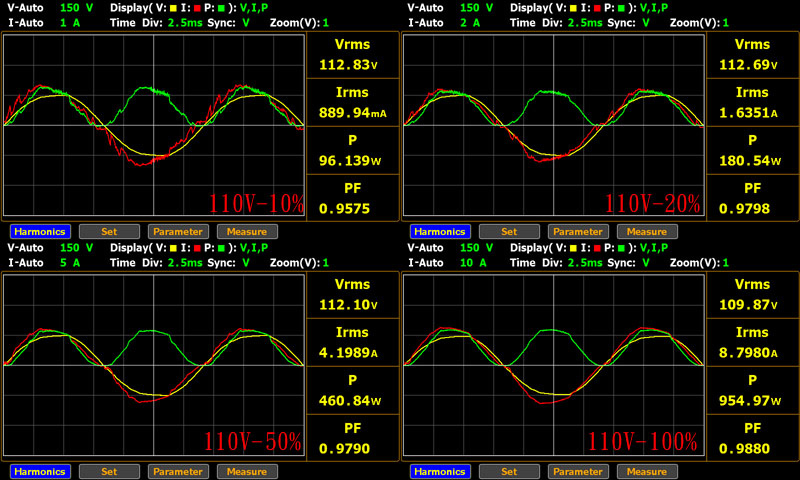The image size is (800, 480).
Task: Open Harmonics in the 110V-10% panel
Action: (40, 232)
